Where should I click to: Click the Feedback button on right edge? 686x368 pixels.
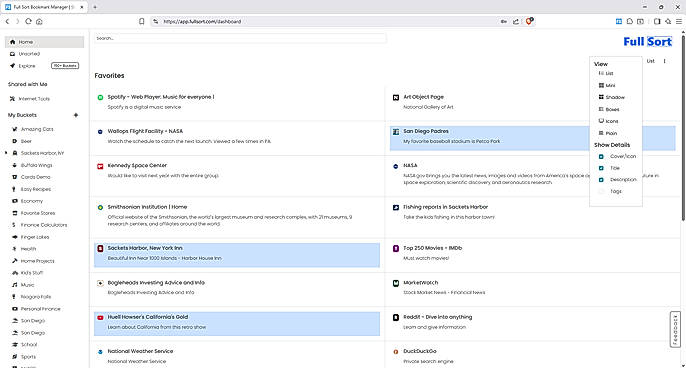(675, 329)
